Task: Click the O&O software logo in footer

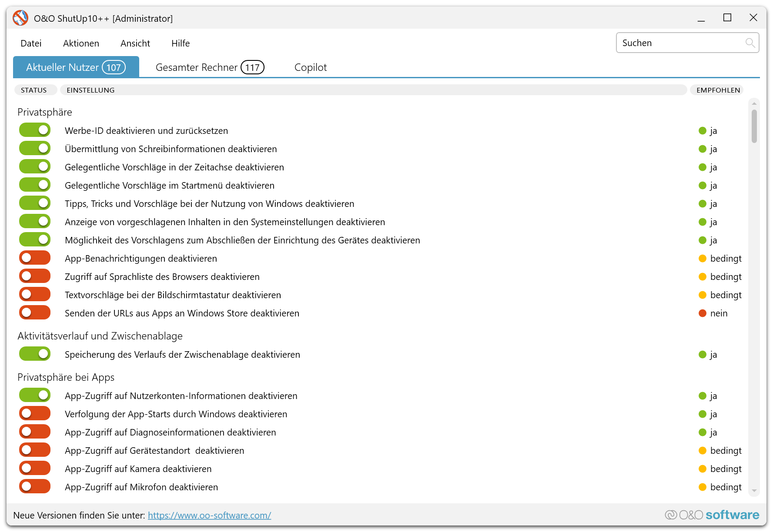Action: 712,515
